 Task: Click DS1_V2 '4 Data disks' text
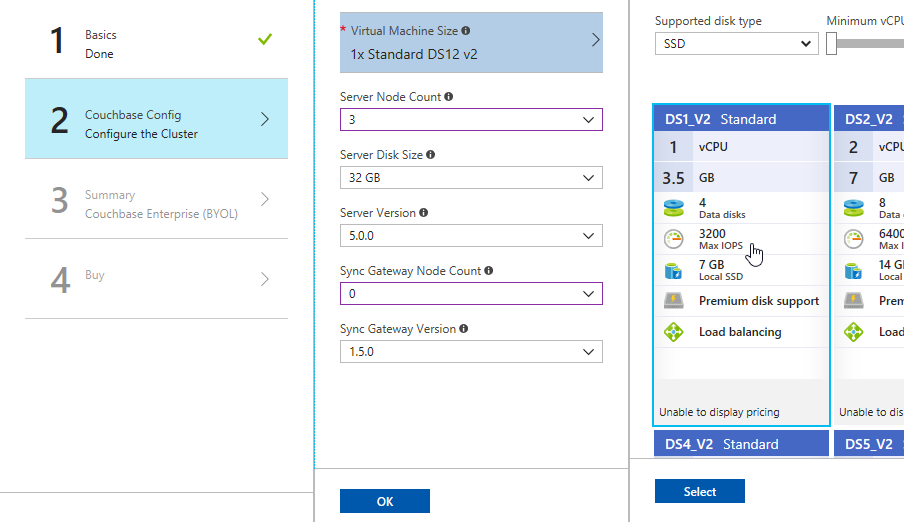722,208
